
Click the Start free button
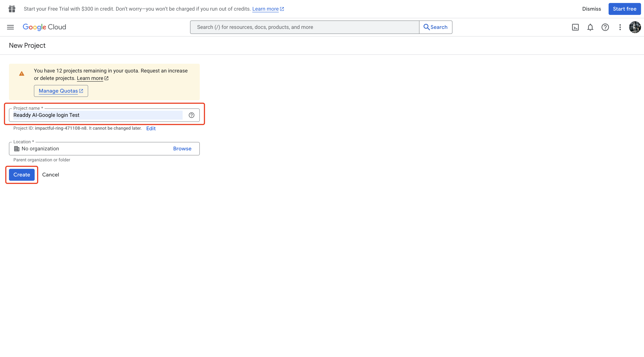pos(624,9)
